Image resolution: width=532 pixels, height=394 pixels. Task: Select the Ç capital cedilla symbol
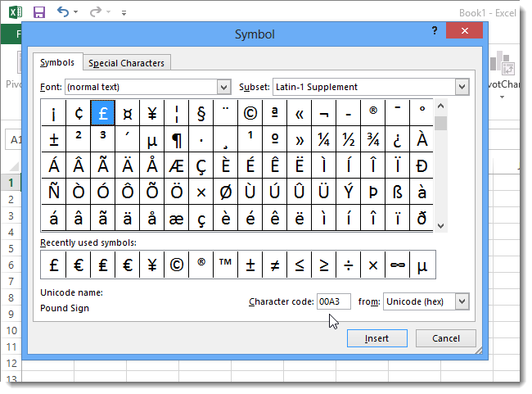coord(201,165)
